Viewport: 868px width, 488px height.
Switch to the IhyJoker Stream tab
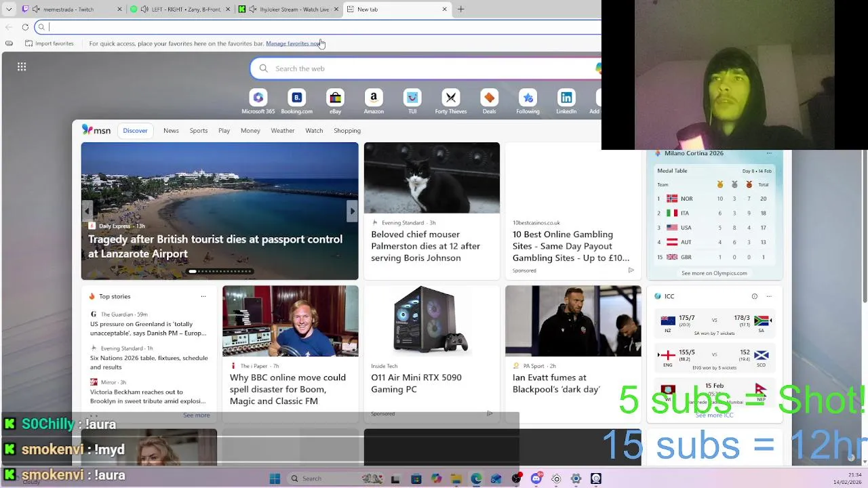pos(288,9)
